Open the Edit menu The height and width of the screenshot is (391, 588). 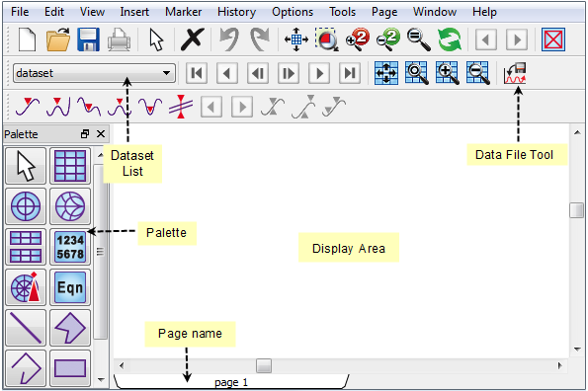[54, 12]
